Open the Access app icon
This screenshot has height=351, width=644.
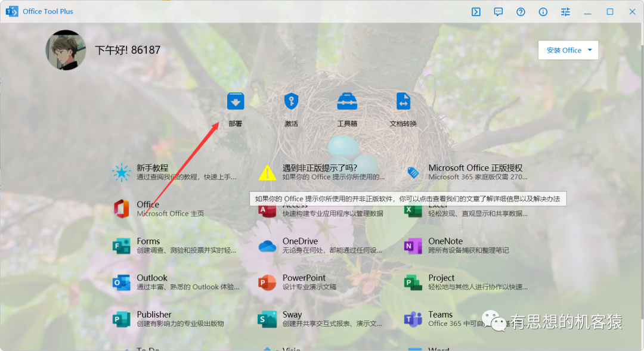267,211
